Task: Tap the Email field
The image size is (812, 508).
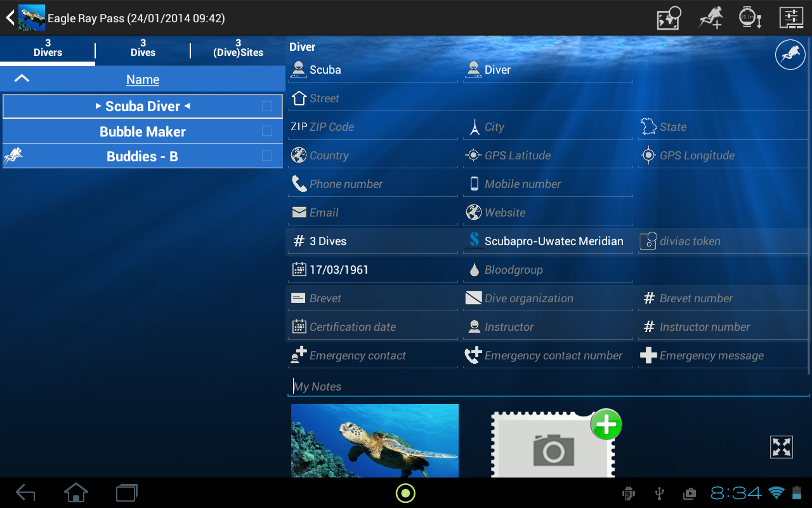Action: [373, 213]
